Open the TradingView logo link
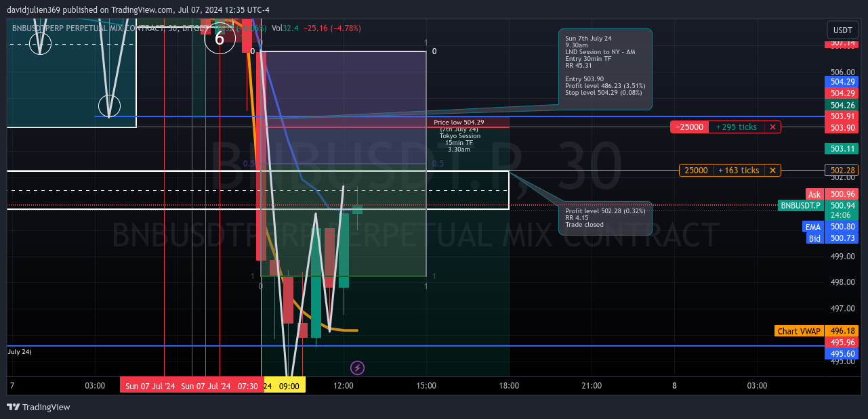Viewport: 868px width, 419px height. (39, 407)
